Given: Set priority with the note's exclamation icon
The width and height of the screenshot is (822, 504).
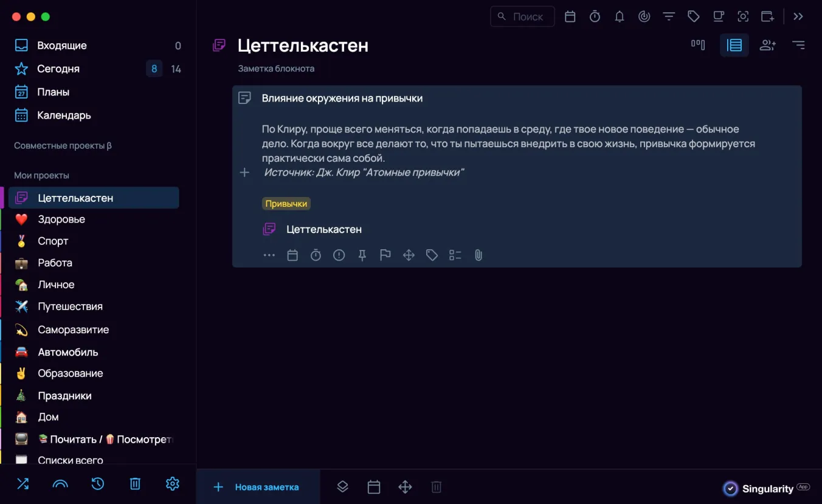Looking at the screenshot, I should [339, 255].
